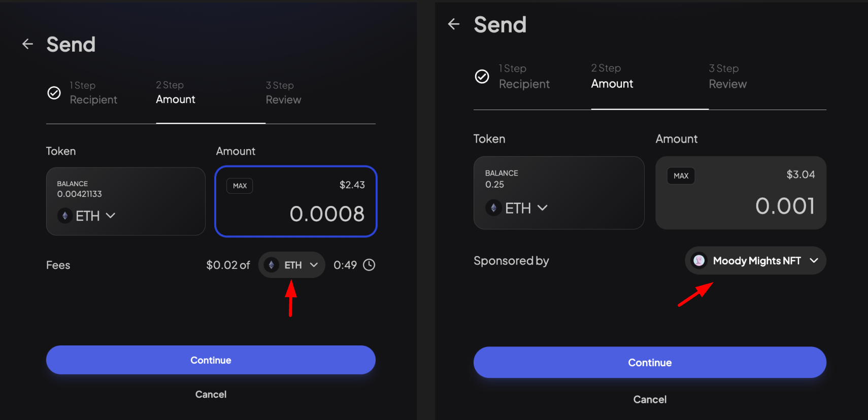Open the ETH token dropdown in the left Token box

coord(110,216)
